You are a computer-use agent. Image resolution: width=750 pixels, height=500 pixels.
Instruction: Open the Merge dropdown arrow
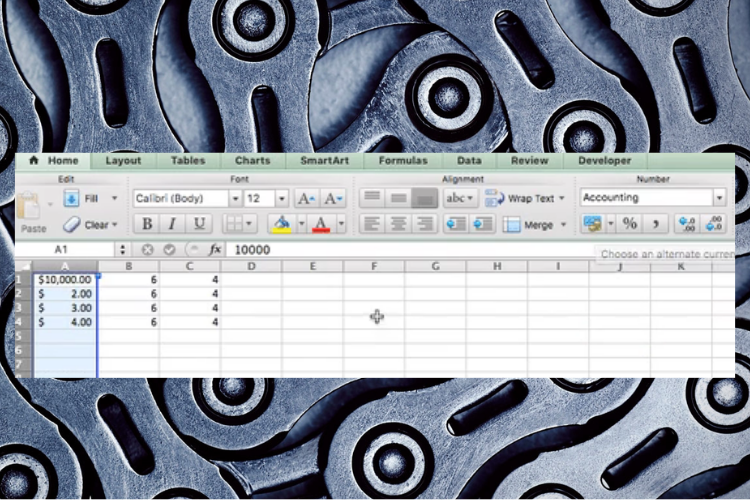(563, 224)
